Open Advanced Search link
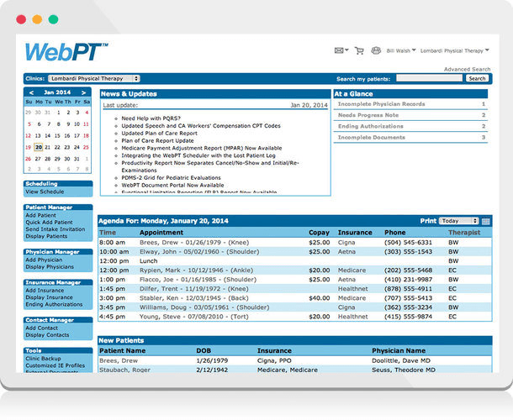The height and width of the screenshot is (420, 513). pos(467,69)
